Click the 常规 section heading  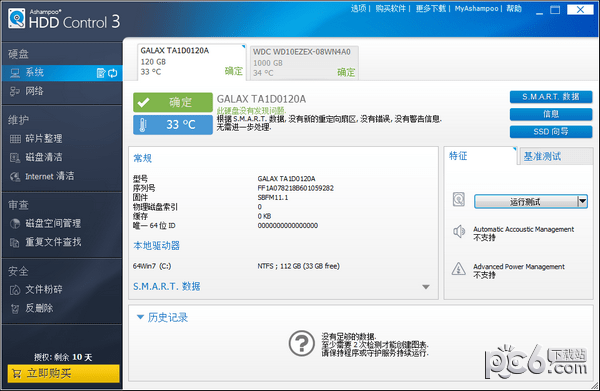coord(142,158)
